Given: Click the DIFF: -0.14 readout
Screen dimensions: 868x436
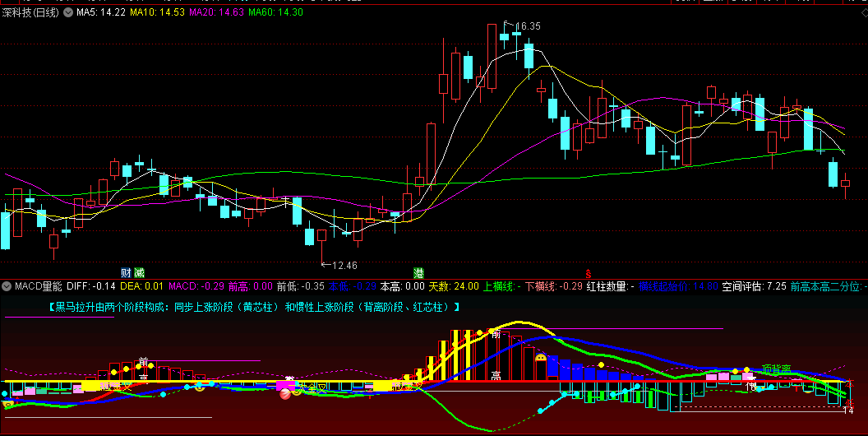Looking at the screenshot, I should pos(90,286).
